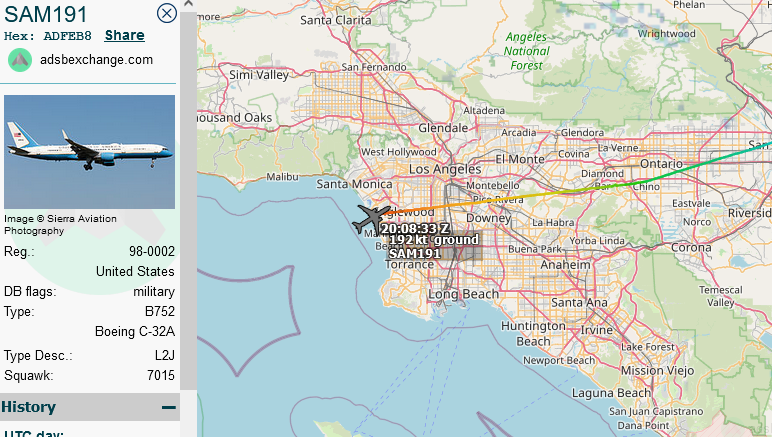The height and width of the screenshot is (437, 772).
Task: Click the 192 kt ground speed label
Action: (x=434, y=240)
